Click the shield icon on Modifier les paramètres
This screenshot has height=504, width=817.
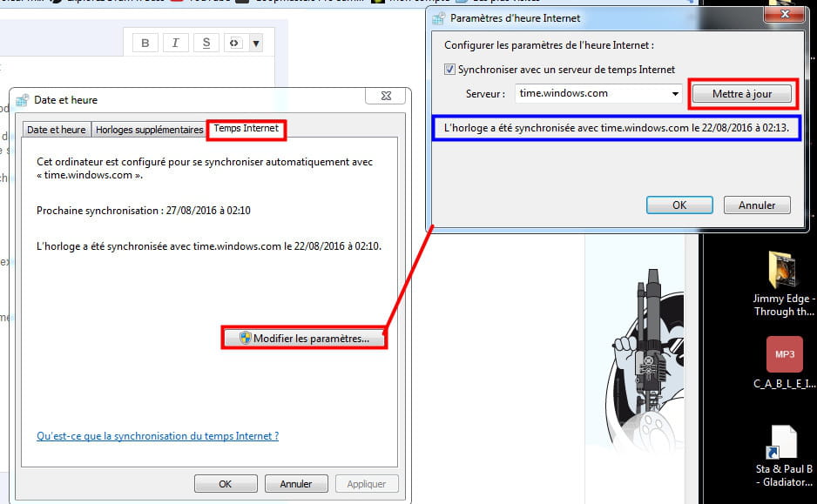[245, 339]
